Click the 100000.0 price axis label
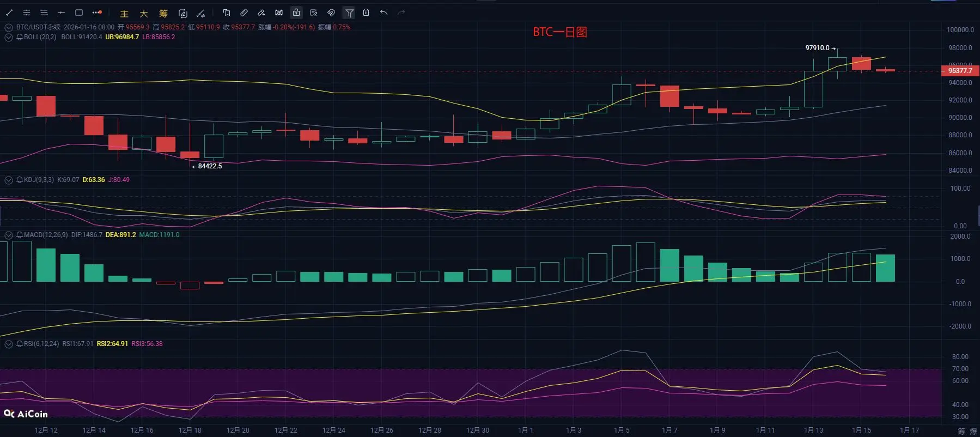Screen dimensions: 980x437 point(960,30)
